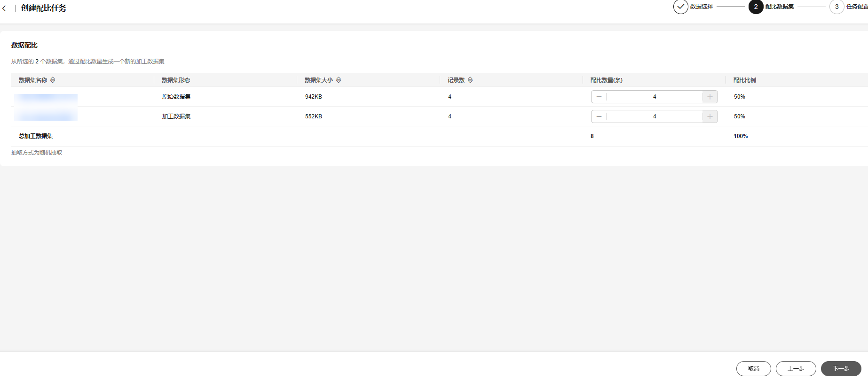Click the 取消 button

[753, 369]
